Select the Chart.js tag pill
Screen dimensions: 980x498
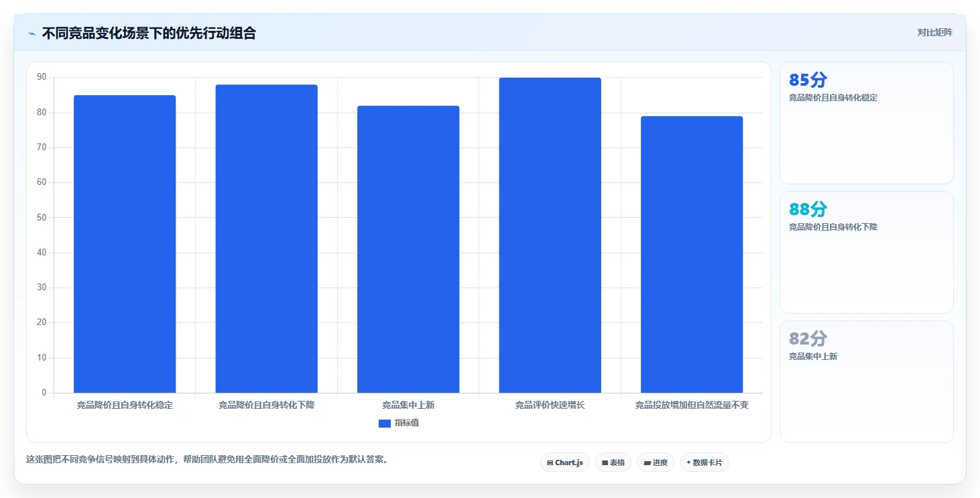pos(565,462)
